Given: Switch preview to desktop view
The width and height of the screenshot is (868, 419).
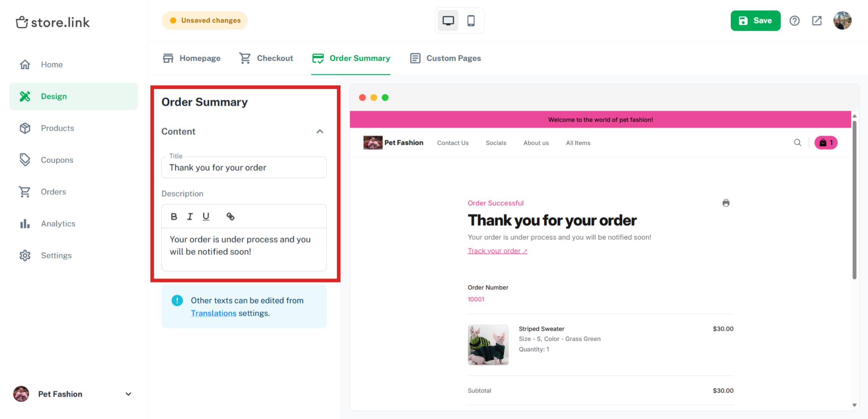Looking at the screenshot, I should (448, 21).
